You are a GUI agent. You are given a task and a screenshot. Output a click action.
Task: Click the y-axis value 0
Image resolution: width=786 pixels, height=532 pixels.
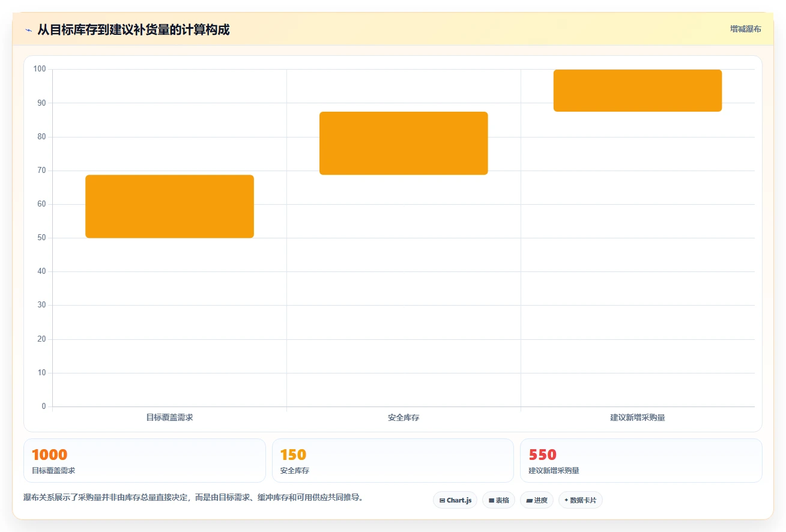point(44,407)
